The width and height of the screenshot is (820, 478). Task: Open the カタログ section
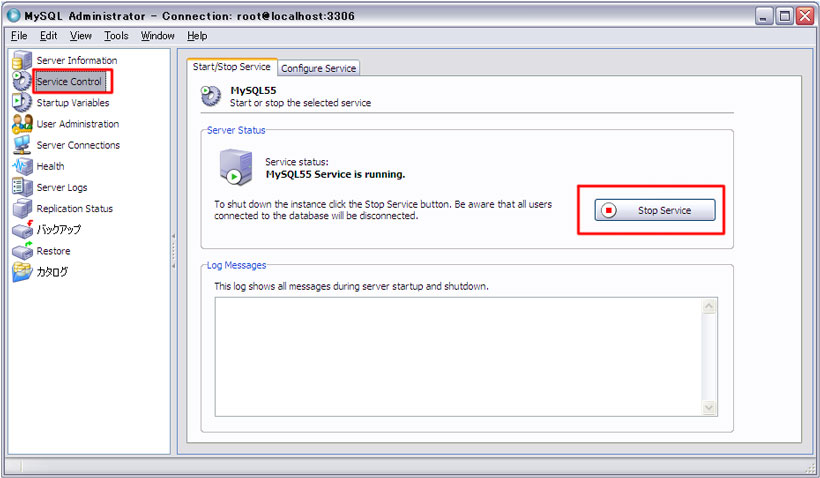tap(52, 272)
